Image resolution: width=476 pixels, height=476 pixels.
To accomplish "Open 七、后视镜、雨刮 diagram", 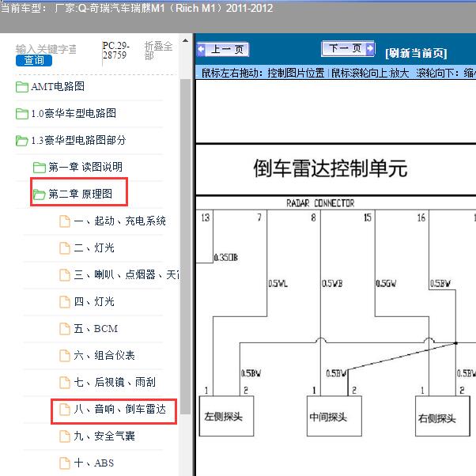I will (x=115, y=382).
